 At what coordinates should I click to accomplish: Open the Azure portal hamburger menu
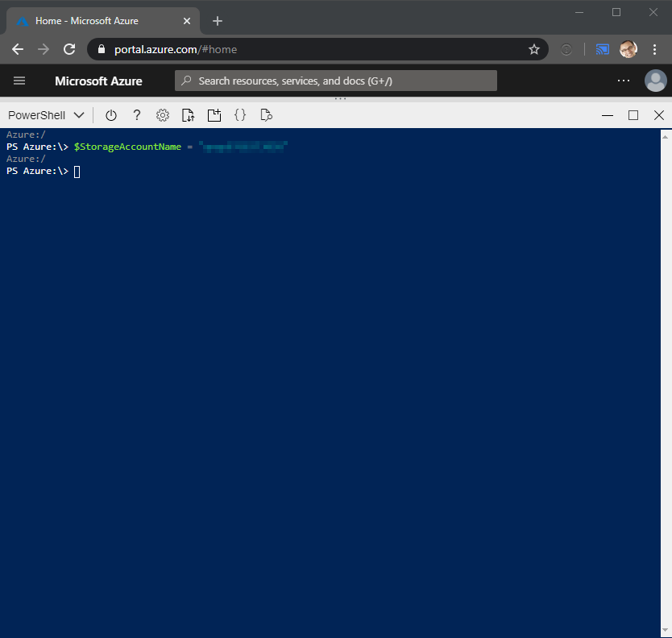(19, 80)
